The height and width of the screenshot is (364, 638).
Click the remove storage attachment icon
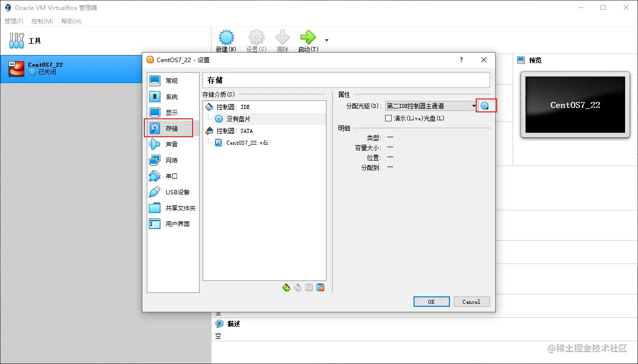[x=320, y=287]
